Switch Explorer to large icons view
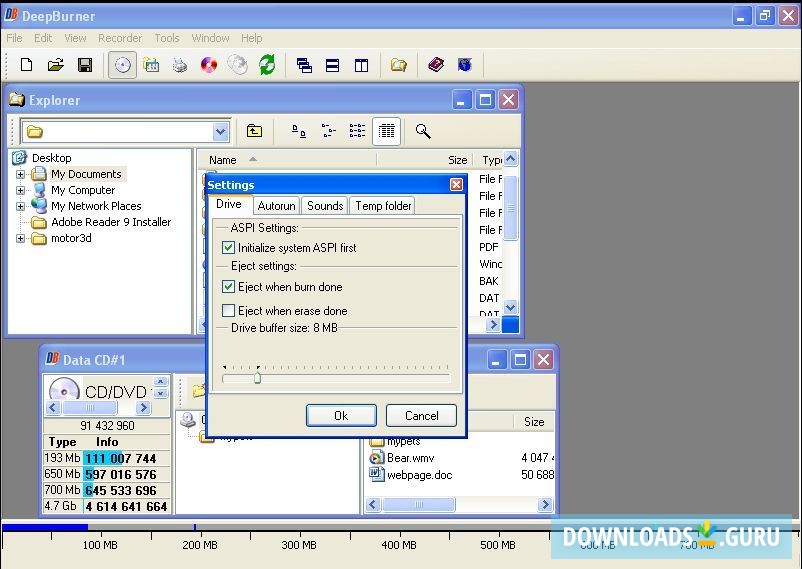The height and width of the screenshot is (569, 802). 299,132
